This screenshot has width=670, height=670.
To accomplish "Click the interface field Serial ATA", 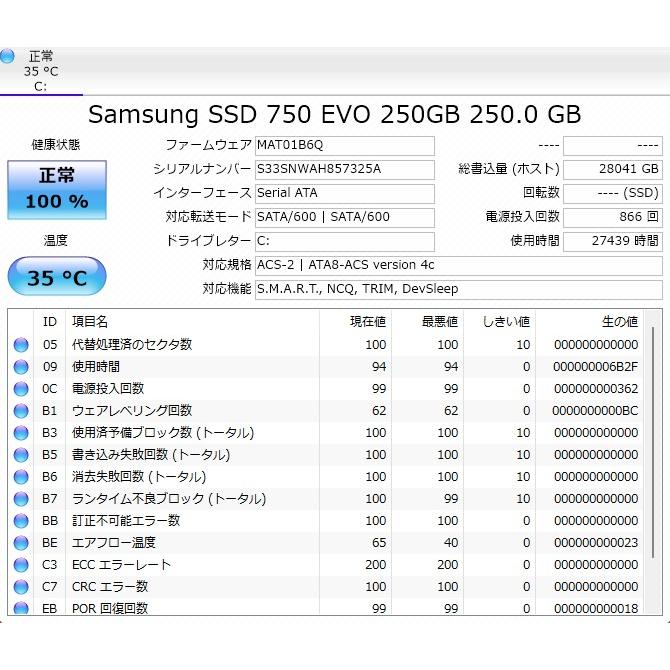I will coord(345,194).
